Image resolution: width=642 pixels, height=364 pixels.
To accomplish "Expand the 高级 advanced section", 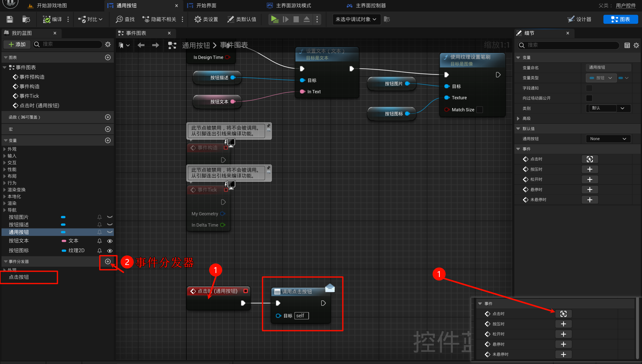I will click(x=518, y=118).
